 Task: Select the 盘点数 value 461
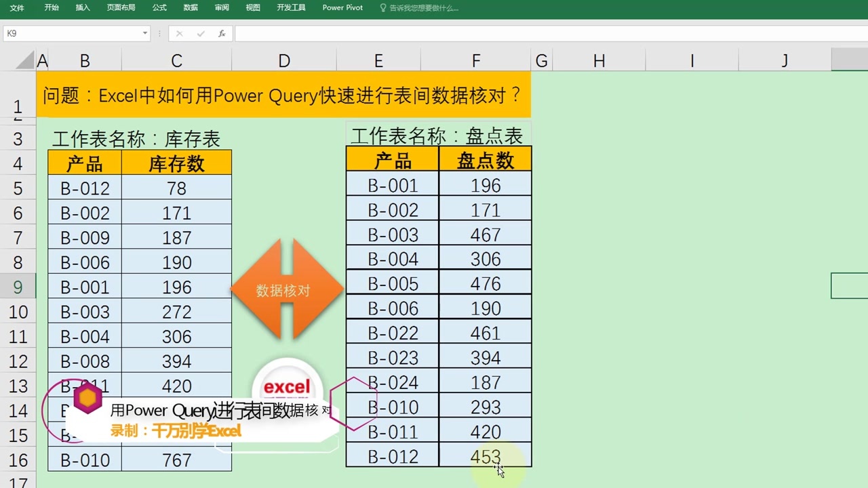click(x=485, y=333)
